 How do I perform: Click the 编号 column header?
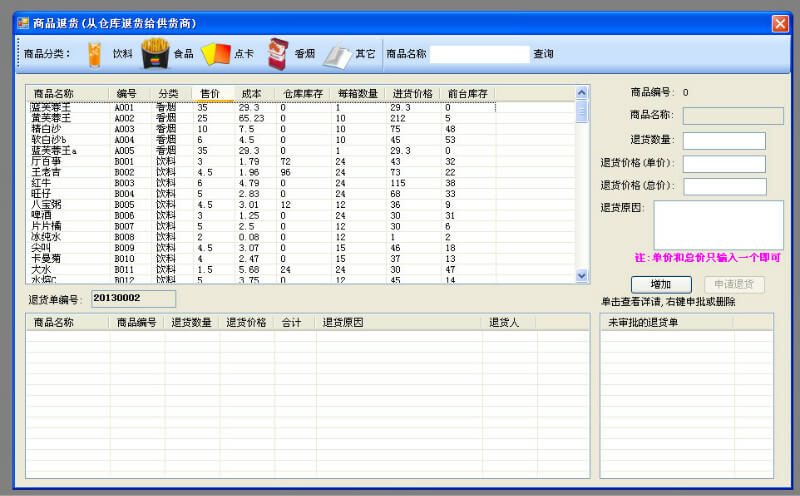click(x=127, y=93)
